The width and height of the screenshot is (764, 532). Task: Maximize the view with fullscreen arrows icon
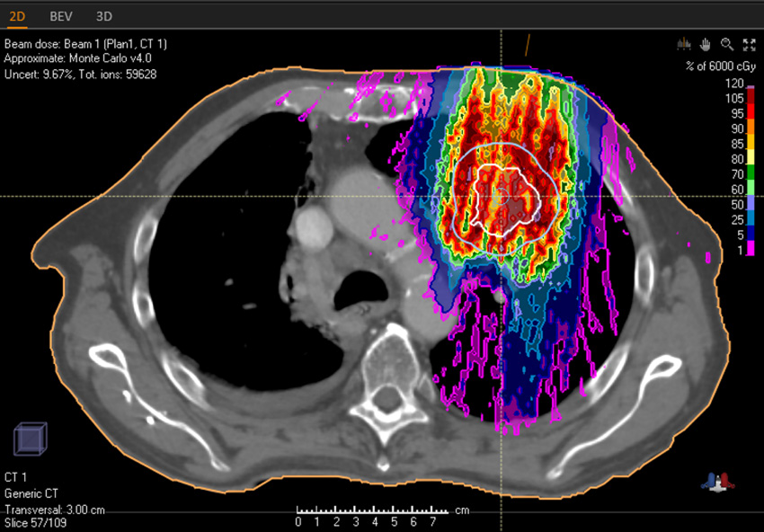tap(747, 43)
